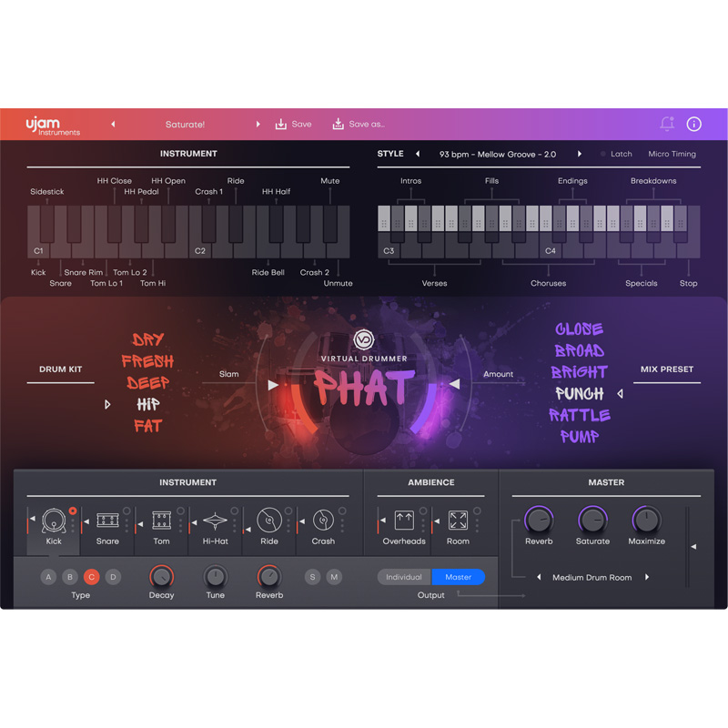Open the Medium Drum Room reverb list
The image size is (728, 728).
click(592, 578)
